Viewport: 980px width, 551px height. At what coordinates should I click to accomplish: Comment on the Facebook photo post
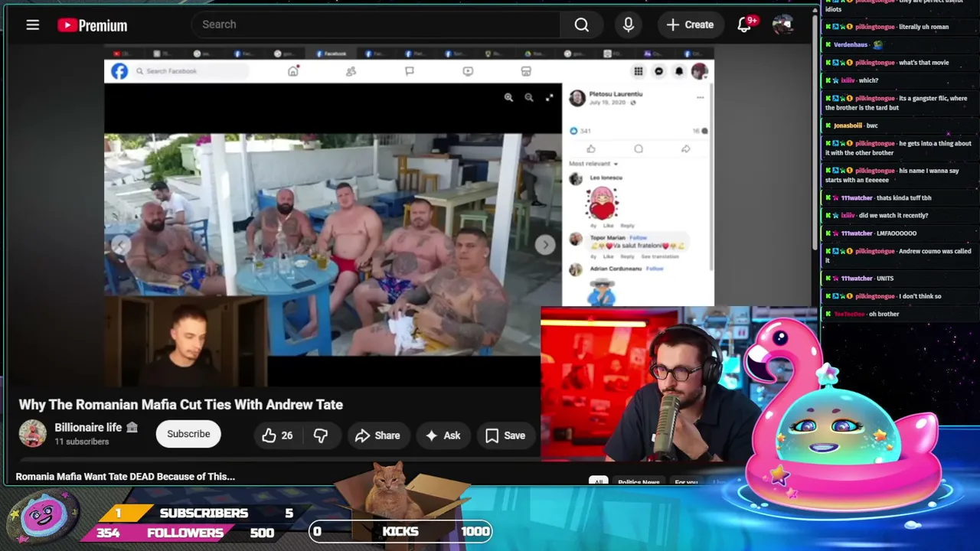tap(639, 148)
